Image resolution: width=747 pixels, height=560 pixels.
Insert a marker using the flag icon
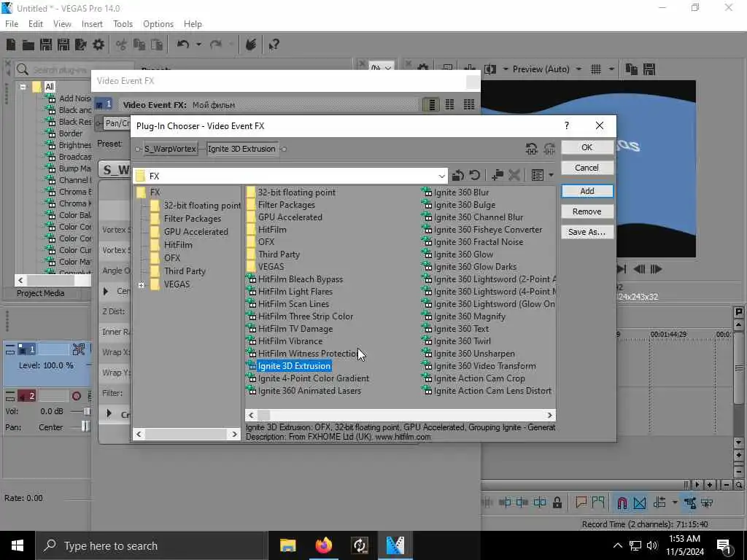[x=581, y=502]
